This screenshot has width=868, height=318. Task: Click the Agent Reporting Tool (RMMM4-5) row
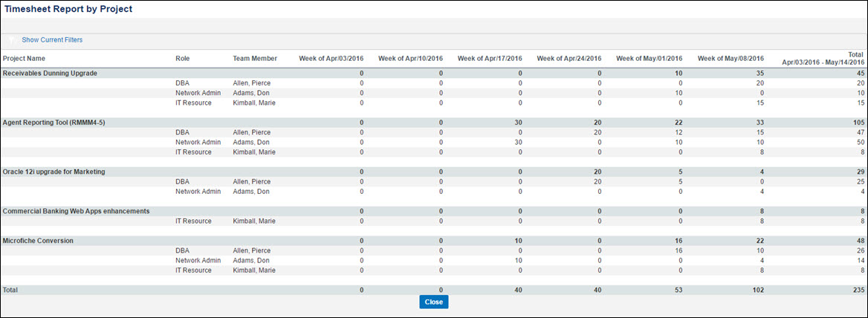click(x=433, y=123)
